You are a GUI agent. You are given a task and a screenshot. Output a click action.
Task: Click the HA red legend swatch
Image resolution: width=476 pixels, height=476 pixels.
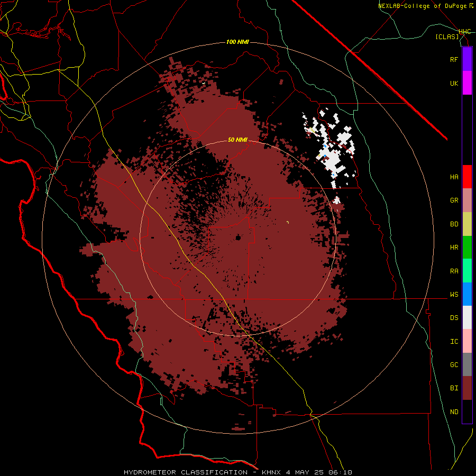click(467, 177)
